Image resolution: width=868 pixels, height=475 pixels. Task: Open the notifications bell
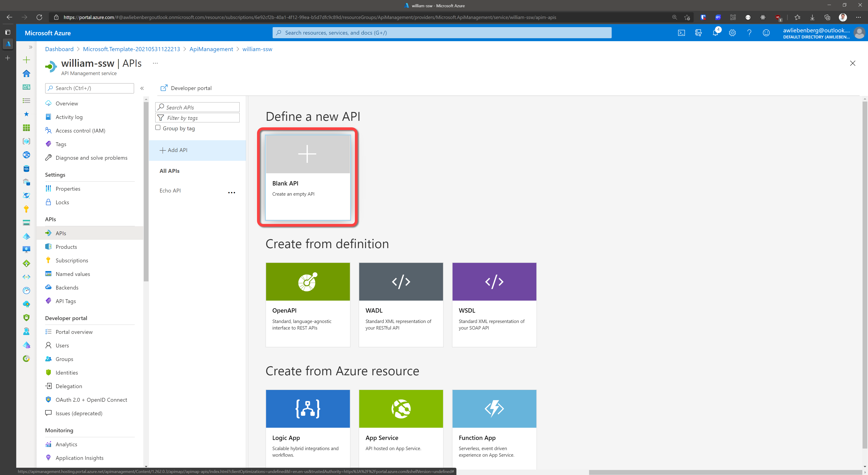[715, 33]
